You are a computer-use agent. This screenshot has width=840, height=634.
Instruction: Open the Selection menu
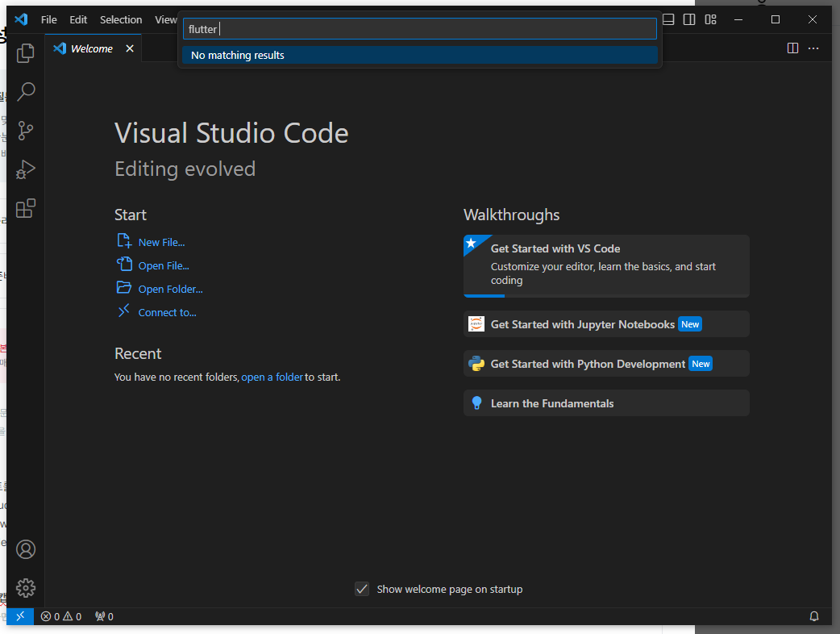tap(121, 20)
